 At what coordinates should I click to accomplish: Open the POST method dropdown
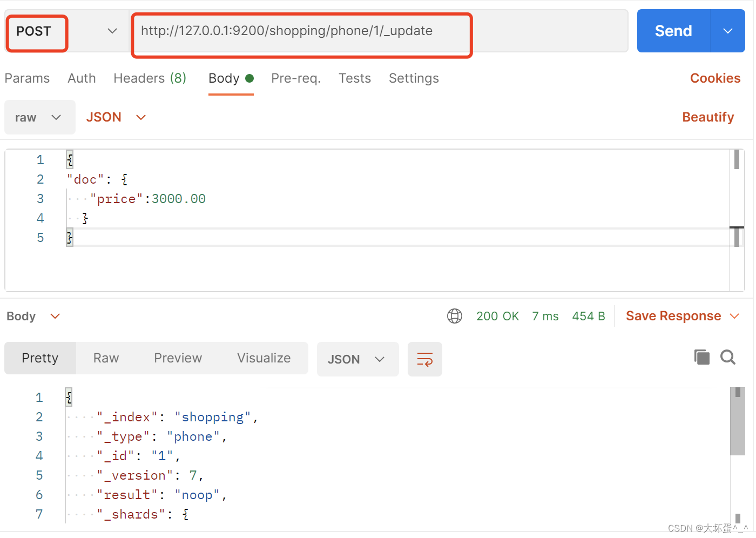pos(66,31)
